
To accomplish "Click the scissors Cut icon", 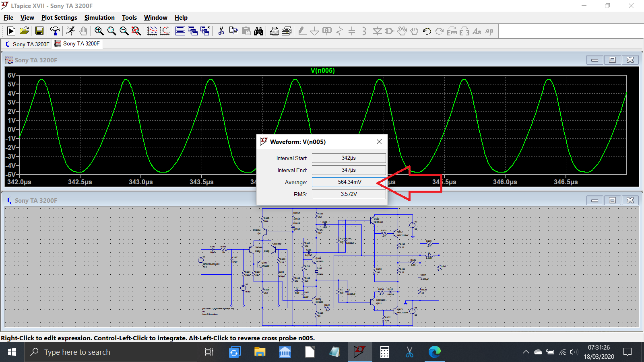I will pos(221,31).
